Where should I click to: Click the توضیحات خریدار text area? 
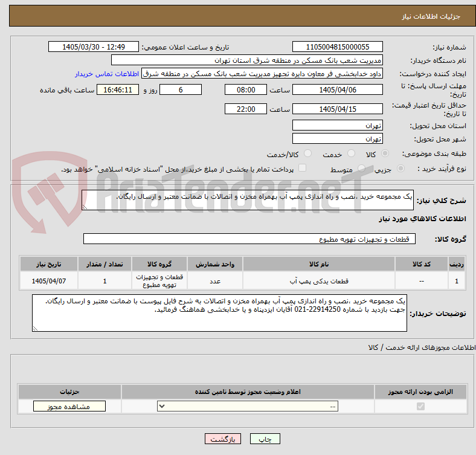coord(219,313)
